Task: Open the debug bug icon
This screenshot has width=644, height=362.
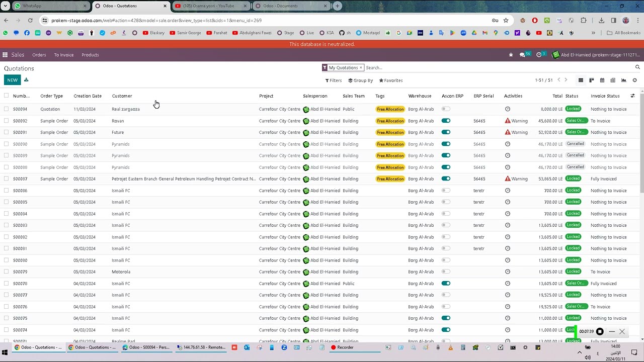Action: click(x=511, y=55)
